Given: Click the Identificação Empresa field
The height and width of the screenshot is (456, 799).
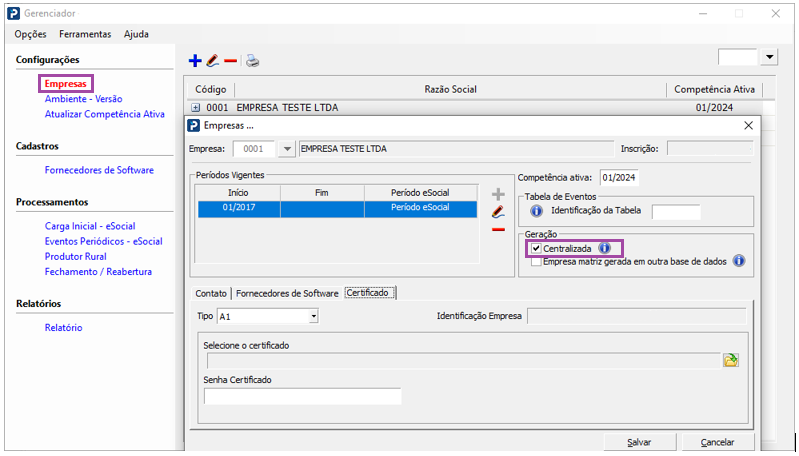Looking at the screenshot, I should [x=637, y=316].
